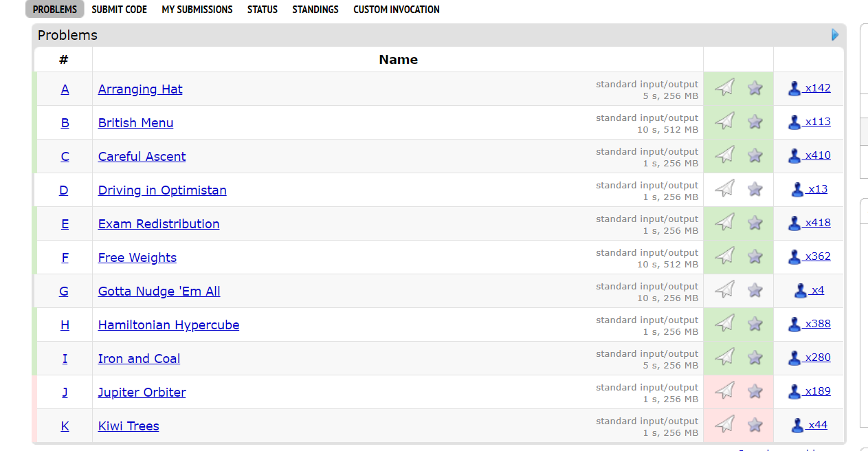Open the Kiwi Trees problem link
868x451 pixels.
[x=129, y=426]
